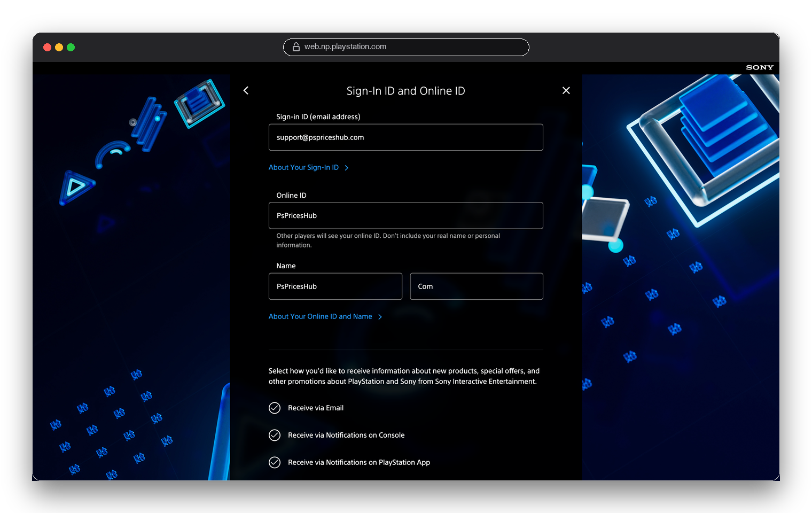Edit the Online ID field

point(406,215)
